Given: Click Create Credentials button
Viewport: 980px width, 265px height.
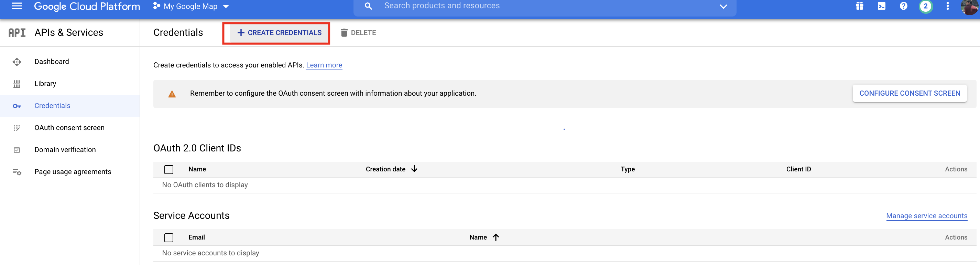Looking at the screenshot, I should click(x=279, y=33).
